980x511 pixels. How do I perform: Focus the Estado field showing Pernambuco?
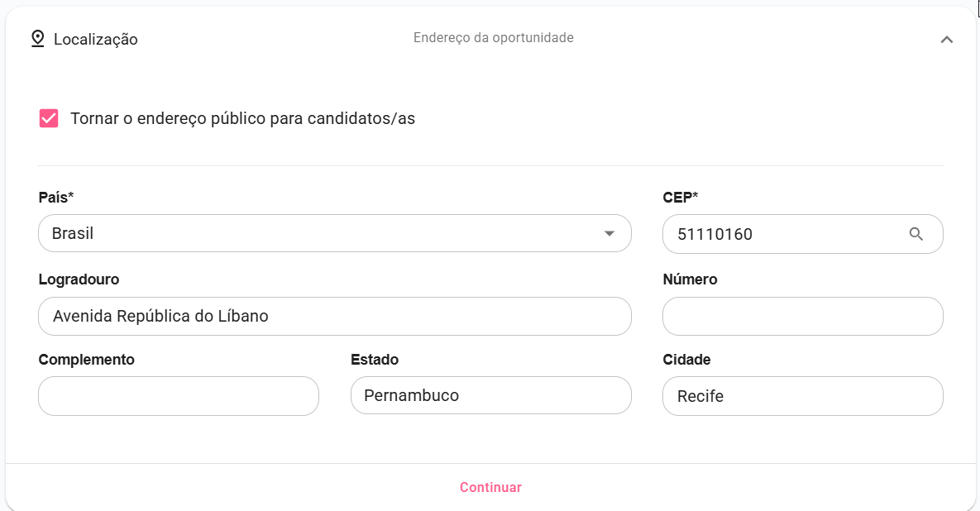click(x=490, y=396)
